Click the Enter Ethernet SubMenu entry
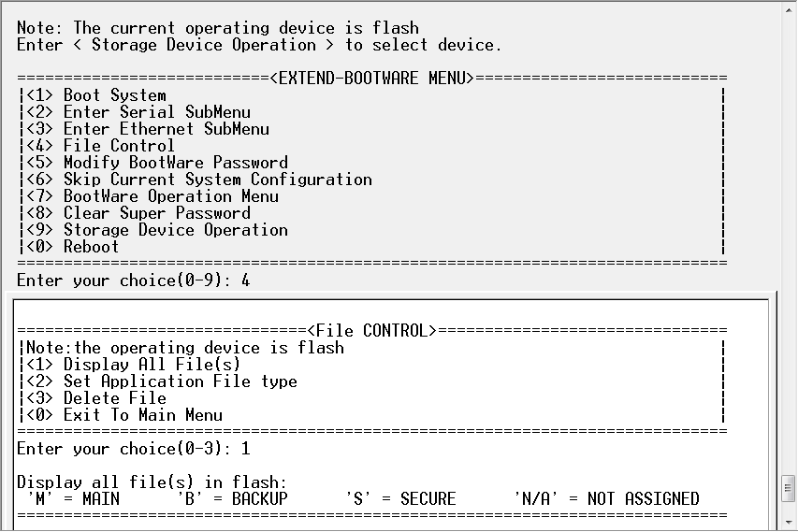 166,129
